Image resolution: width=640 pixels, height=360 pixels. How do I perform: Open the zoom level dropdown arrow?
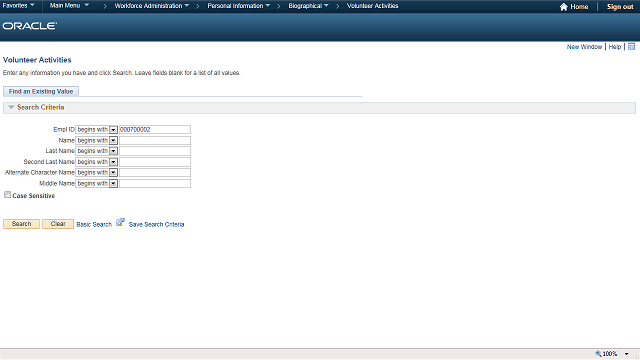tap(627, 354)
